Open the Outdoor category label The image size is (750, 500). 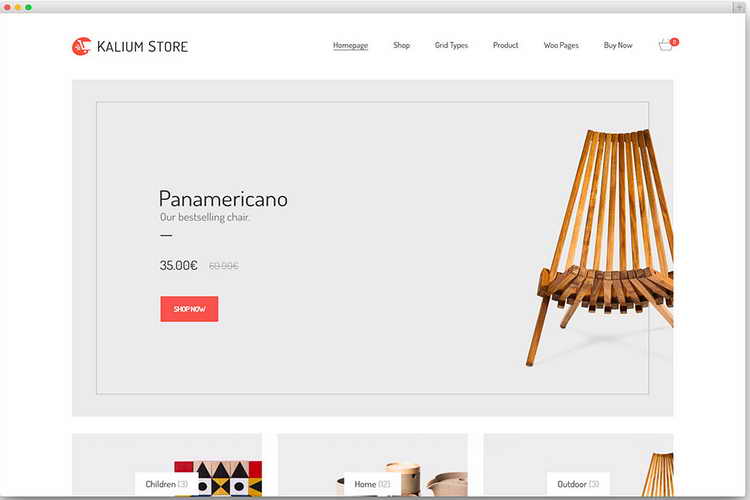click(578, 484)
